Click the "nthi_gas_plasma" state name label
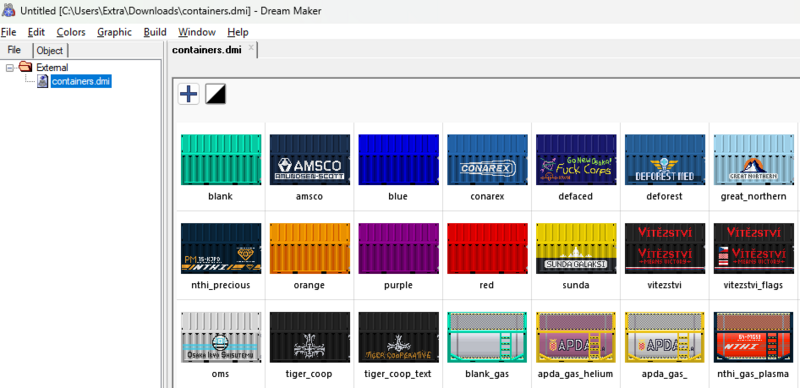The height and width of the screenshot is (388, 800). [x=754, y=374]
